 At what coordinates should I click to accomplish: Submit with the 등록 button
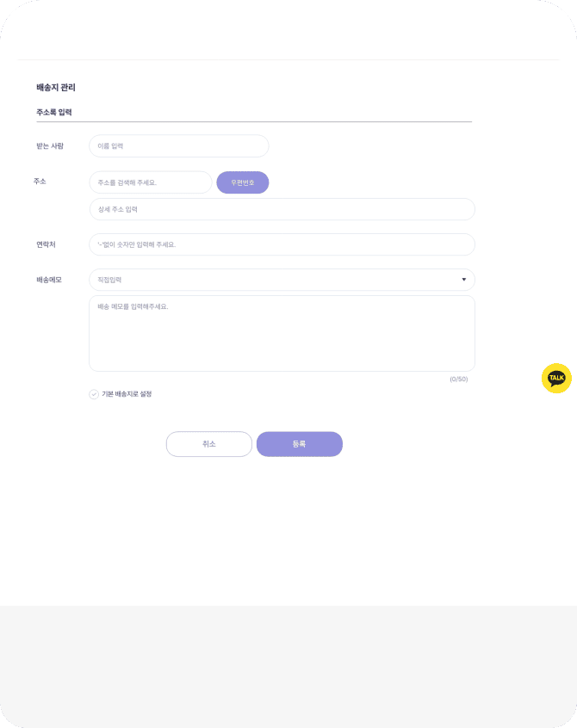point(299,444)
